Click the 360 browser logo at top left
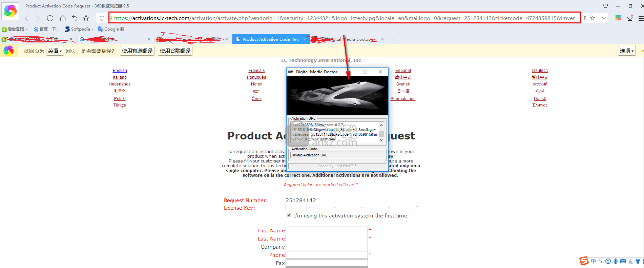The height and width of the screenshot is (268, 644). click(10, 11)
